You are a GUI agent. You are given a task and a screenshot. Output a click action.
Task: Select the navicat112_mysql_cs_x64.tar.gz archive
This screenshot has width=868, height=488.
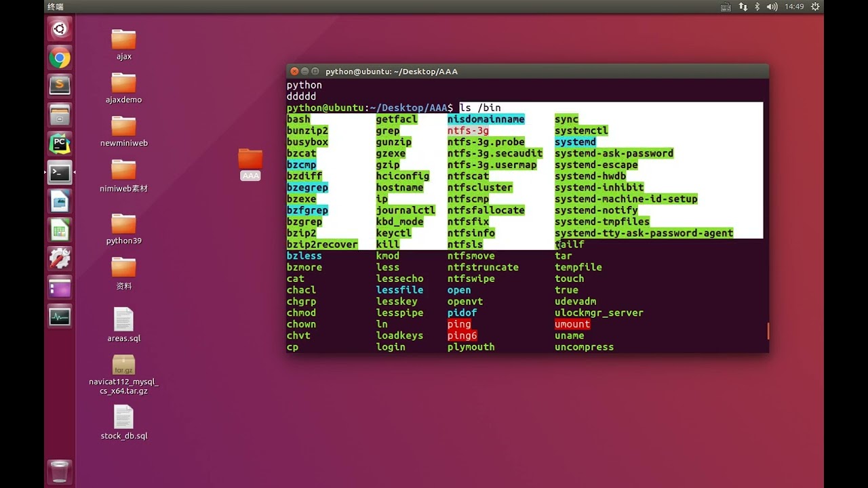pos(123,375)
